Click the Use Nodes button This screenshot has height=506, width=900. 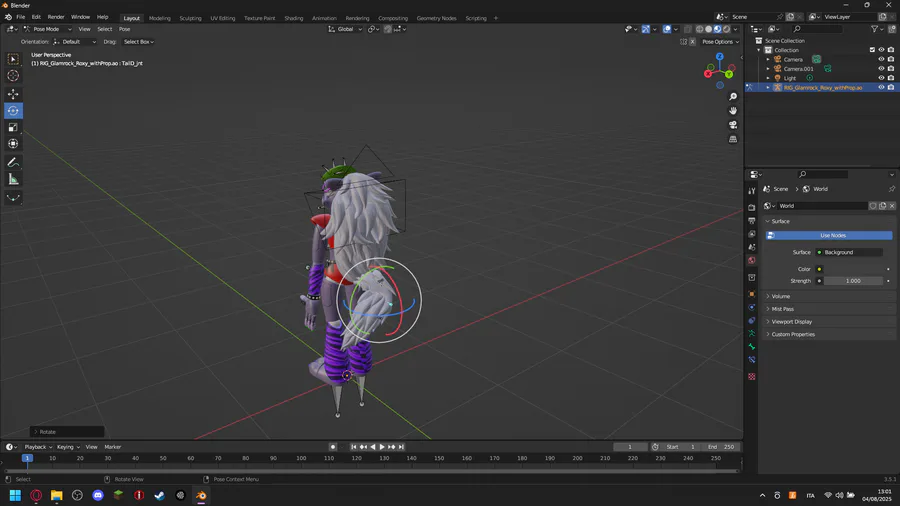(829, 236)
